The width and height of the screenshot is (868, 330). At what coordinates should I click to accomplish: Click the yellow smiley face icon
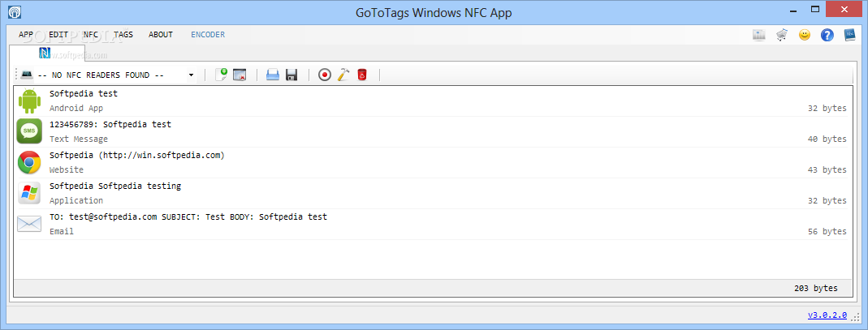point(805,35)
